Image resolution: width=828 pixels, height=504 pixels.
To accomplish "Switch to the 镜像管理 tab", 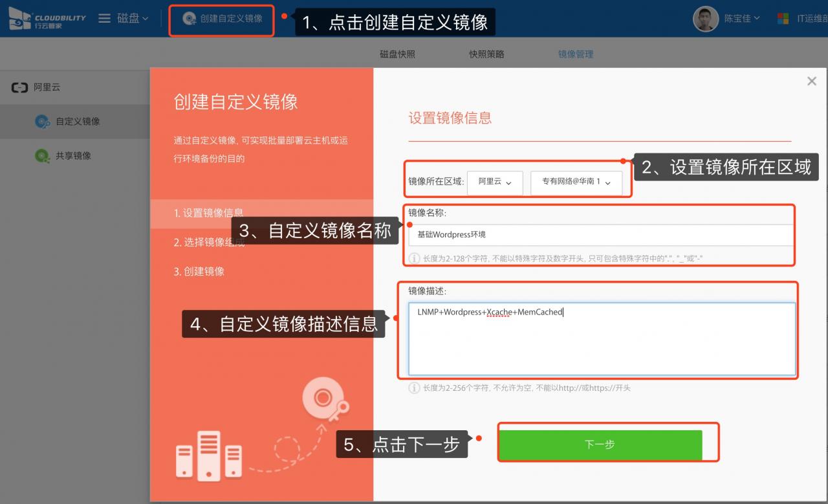I will click(576, 54).
